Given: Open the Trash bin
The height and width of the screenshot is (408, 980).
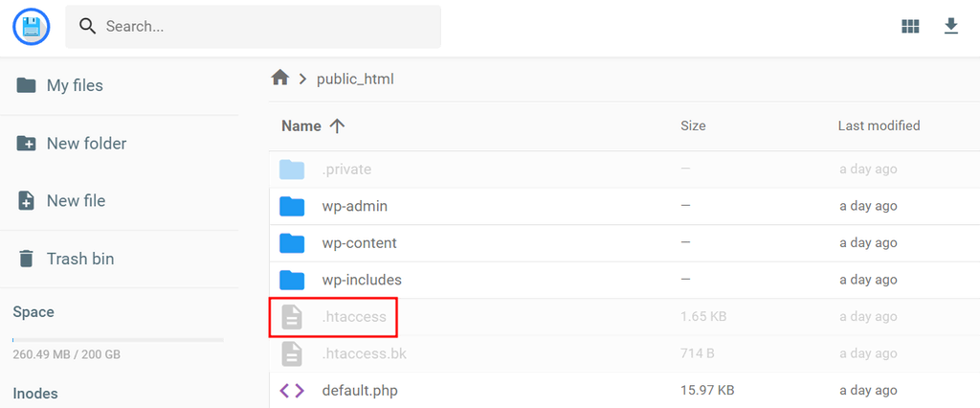Looking at the screenshot, I should [79, 259].
